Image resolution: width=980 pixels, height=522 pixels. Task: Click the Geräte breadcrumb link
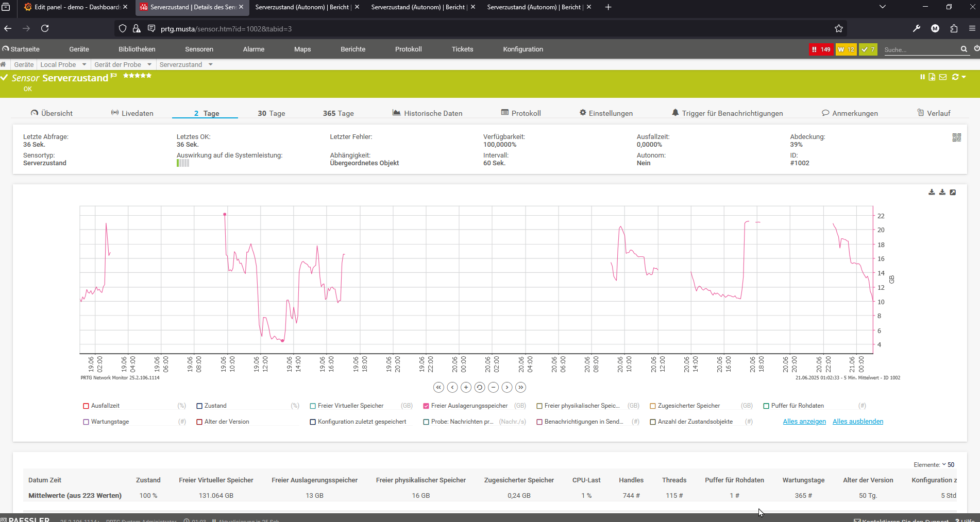coord(24,64)
